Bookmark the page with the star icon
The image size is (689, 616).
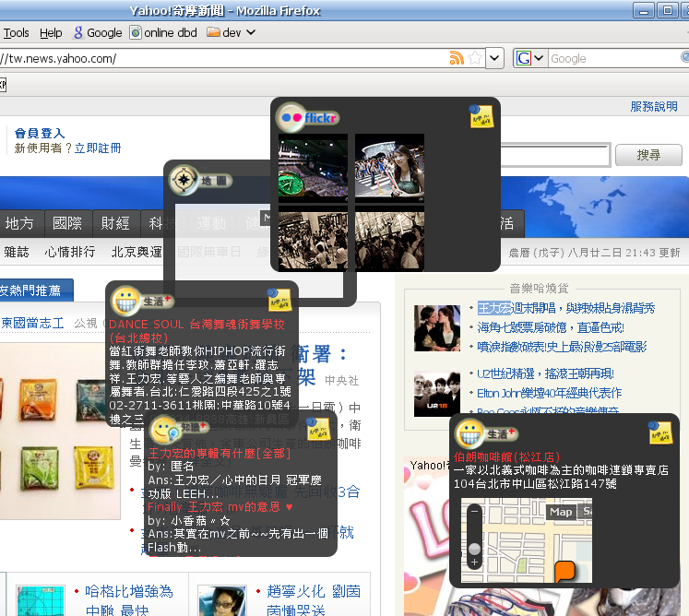pos(475,58)
